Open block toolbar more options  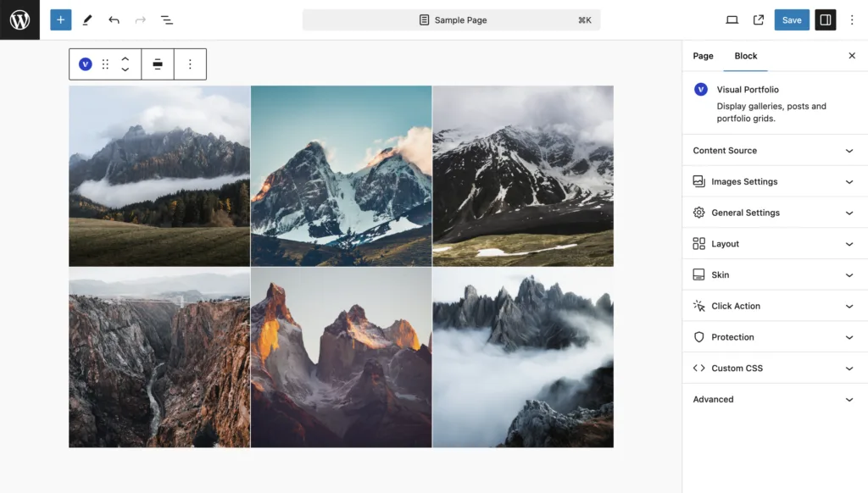click(x=190, y=64)
